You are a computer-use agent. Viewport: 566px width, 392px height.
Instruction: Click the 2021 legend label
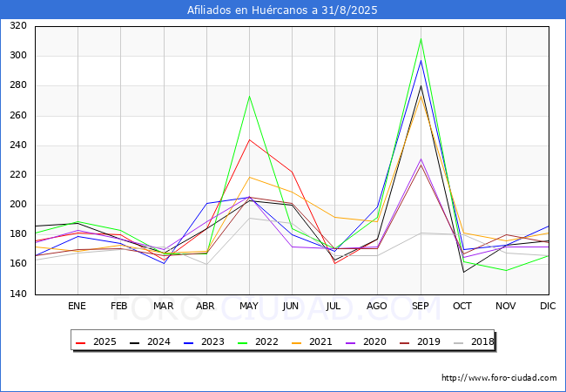[x=320, y=341]
